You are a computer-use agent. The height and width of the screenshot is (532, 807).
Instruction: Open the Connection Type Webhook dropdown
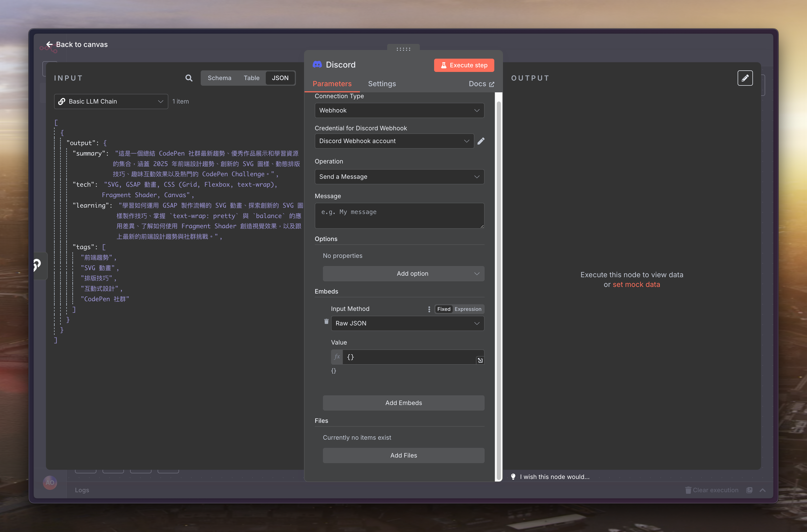click(x=399, y=110)
